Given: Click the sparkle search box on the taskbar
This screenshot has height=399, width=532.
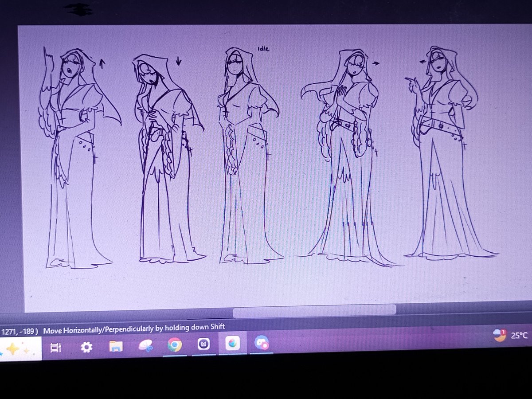Looking at the screenshot, I should coord(20,349).
